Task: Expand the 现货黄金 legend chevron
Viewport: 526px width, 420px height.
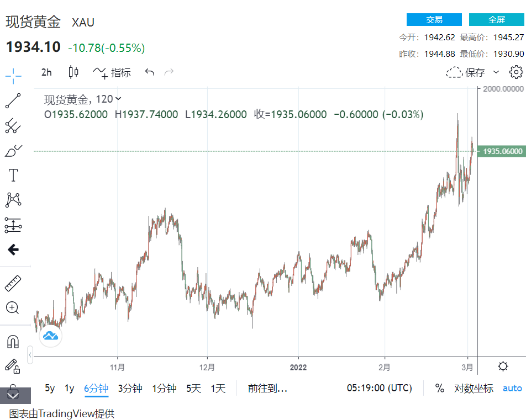Action: coord(118,99)
